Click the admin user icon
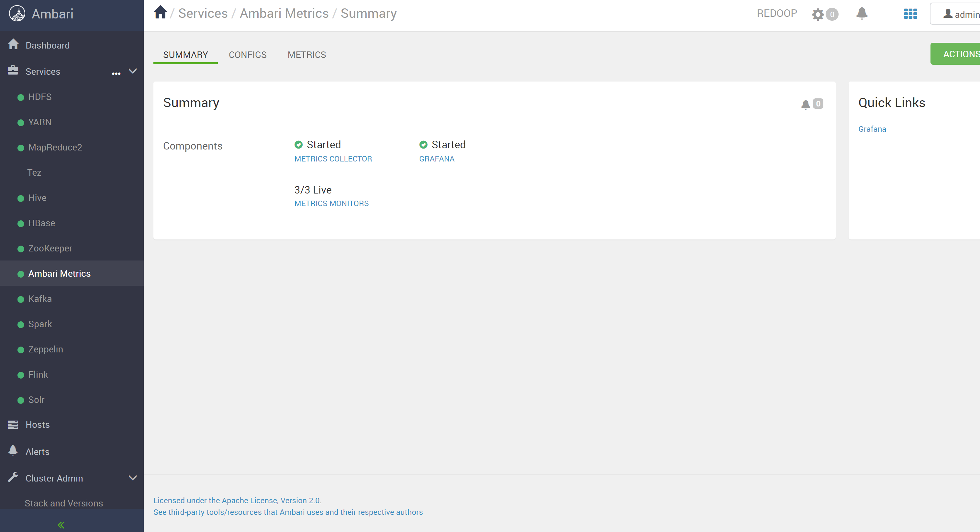Viewport: 980px width, 532px height. (x=948, y=14)
